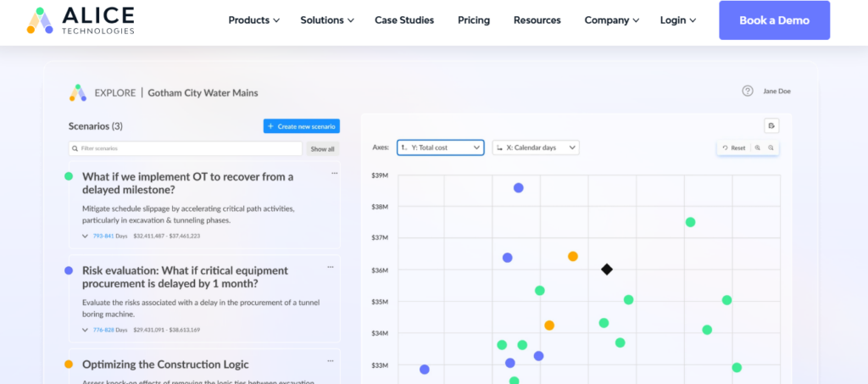This screenshot has width=868, height=384.
Task: Reset the chart view
Action: click(x=734, y=147)
